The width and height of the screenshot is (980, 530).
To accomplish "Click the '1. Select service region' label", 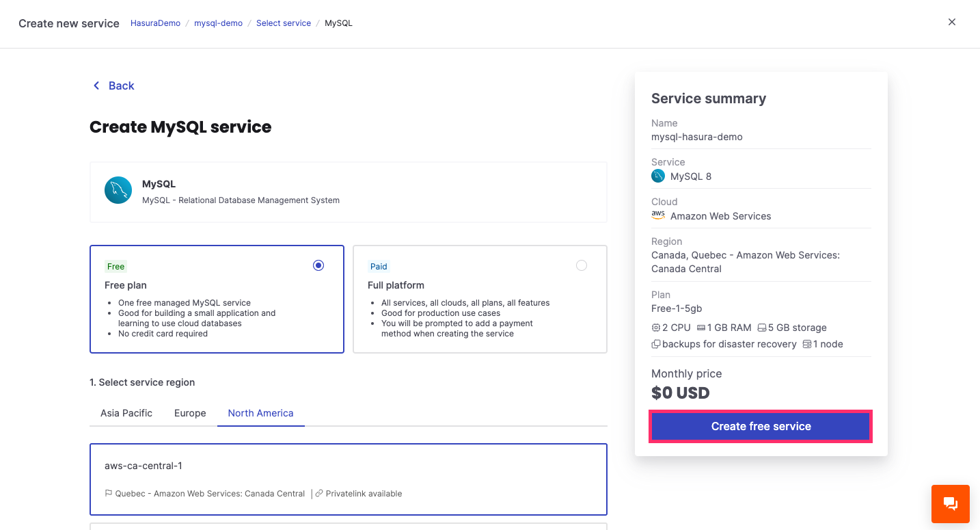I will [x=142, y=382].
